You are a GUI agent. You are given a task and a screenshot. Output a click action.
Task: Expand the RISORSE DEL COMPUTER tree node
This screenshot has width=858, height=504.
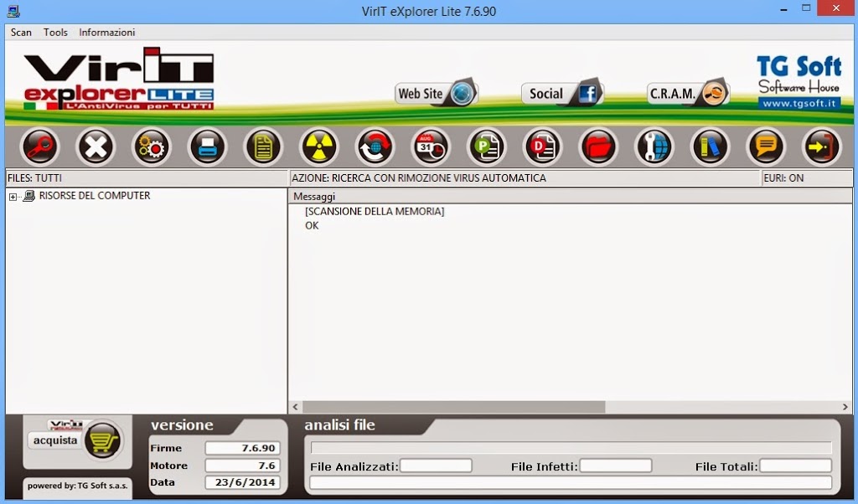[13, 197]
